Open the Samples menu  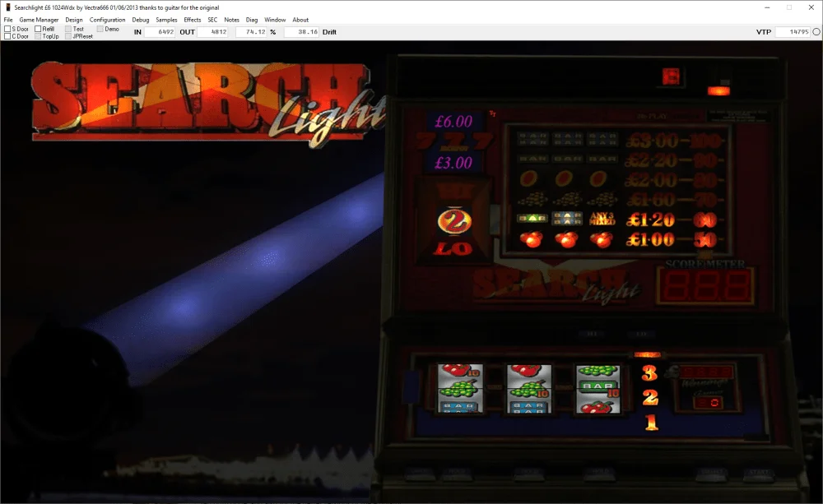166,20
